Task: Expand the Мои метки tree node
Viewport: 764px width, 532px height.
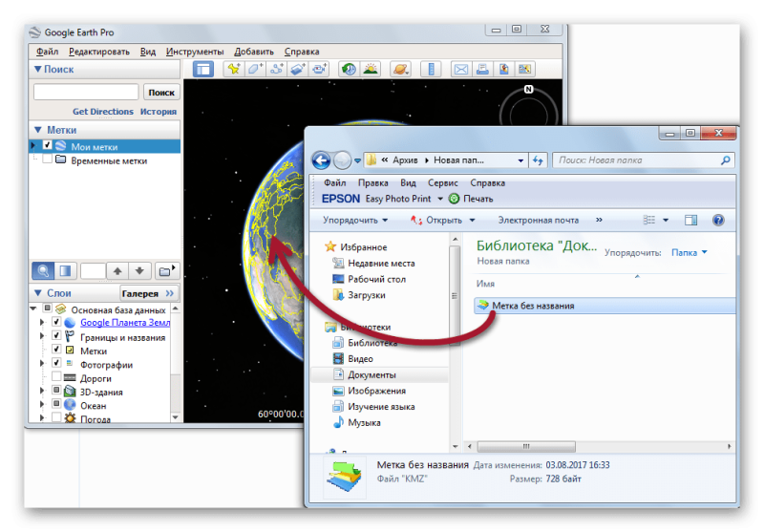Action: pos(33,146)
